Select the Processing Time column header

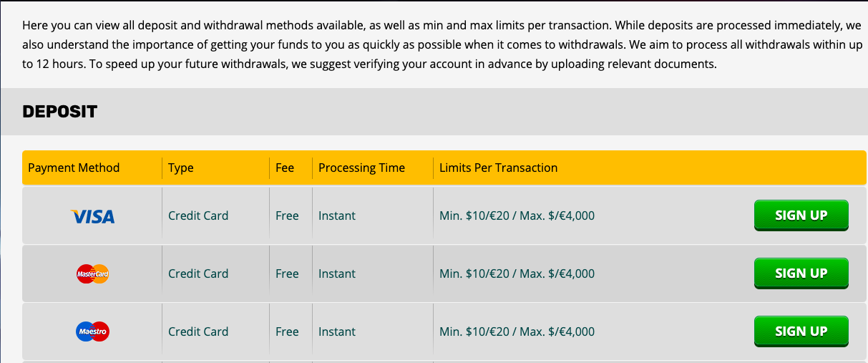click(361, 168)
